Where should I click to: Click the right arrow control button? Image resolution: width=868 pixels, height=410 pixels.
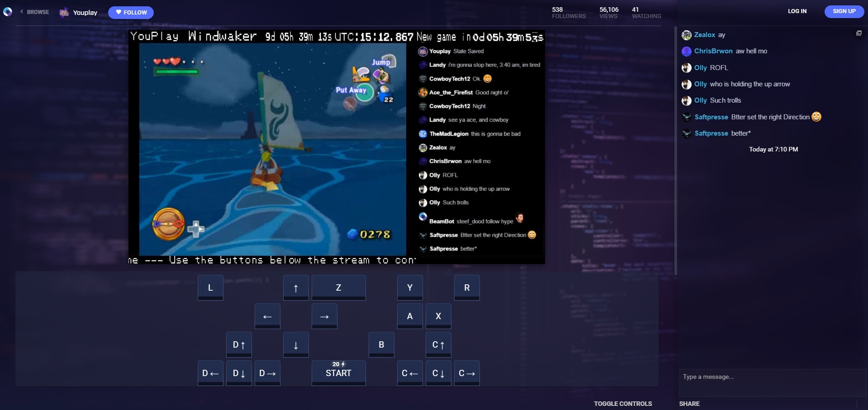click(324, 316)
